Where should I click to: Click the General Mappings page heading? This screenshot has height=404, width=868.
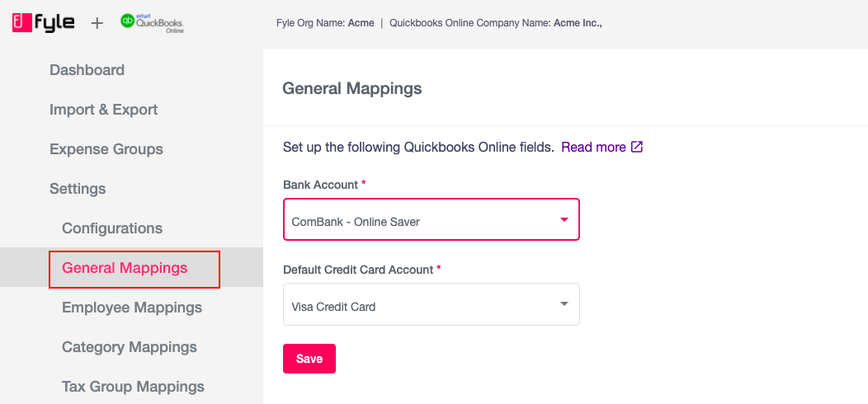coord(352,88)
